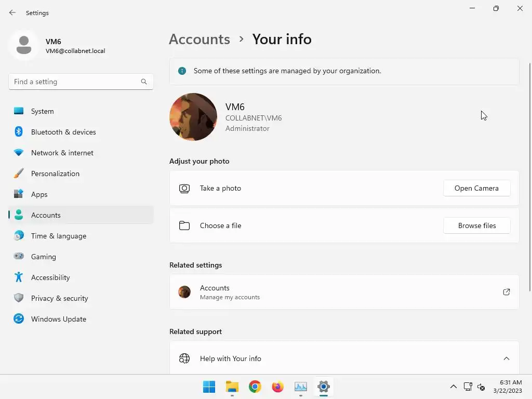Click the Privacy shield icon
532x399 pixels.
tap(19, 298)
